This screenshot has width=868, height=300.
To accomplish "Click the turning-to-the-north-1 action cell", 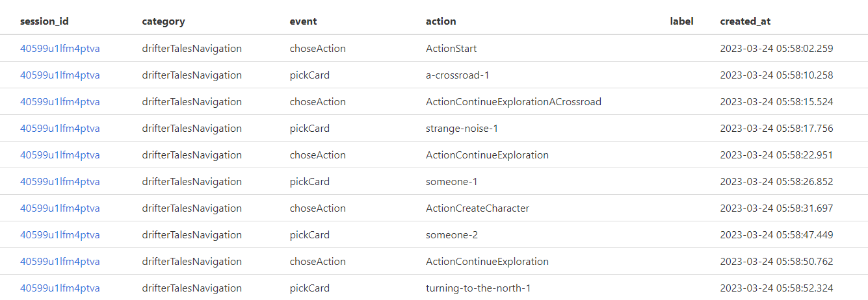I will (x=478, y=288).
